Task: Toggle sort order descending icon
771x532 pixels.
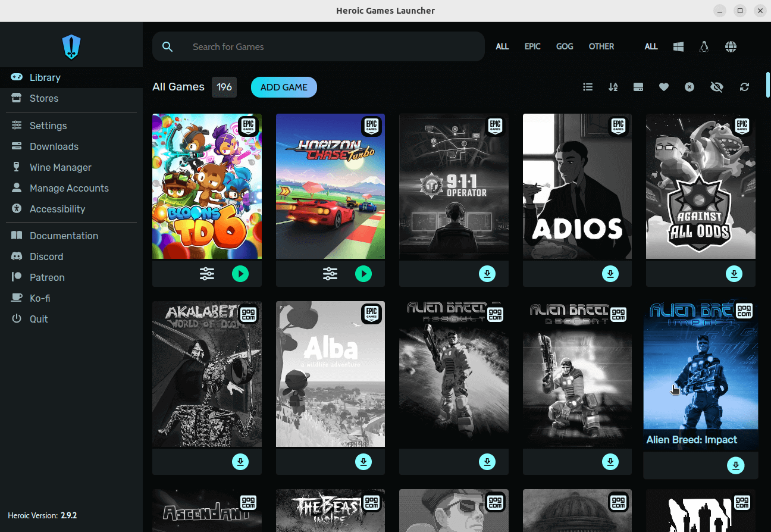Action: coord(613,87)
